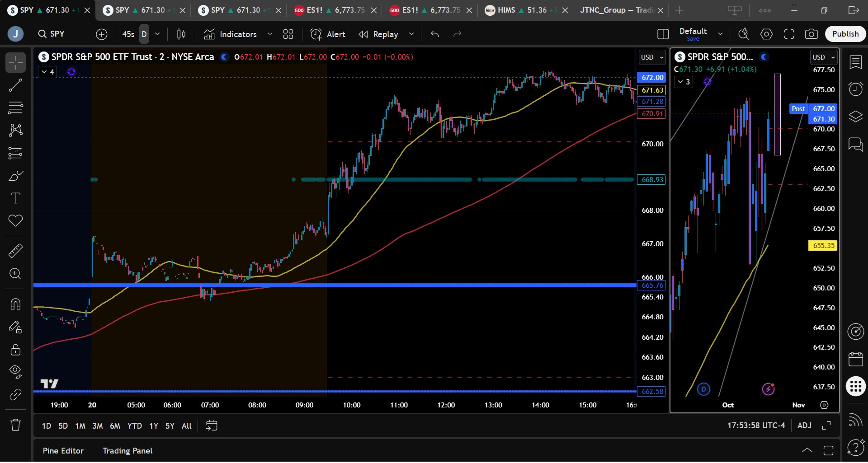
Task: Toggle magnet mode for drawings
Action: click(x=15, y=304)
